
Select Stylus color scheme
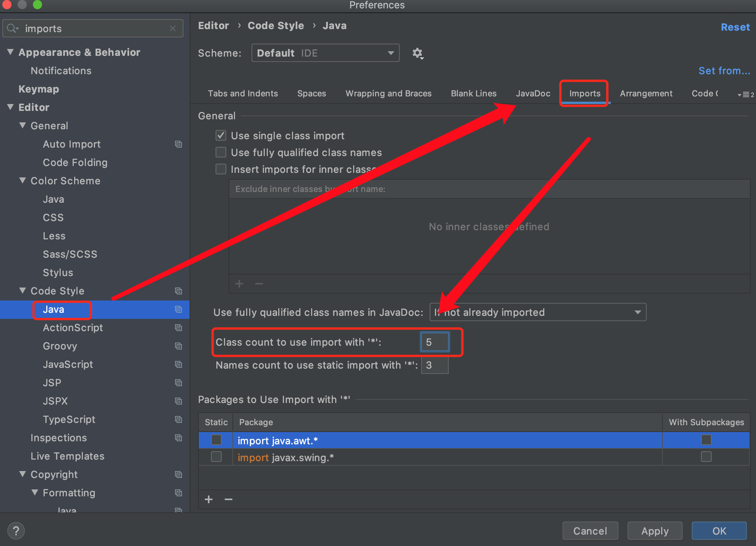click(x=58, y=273)
